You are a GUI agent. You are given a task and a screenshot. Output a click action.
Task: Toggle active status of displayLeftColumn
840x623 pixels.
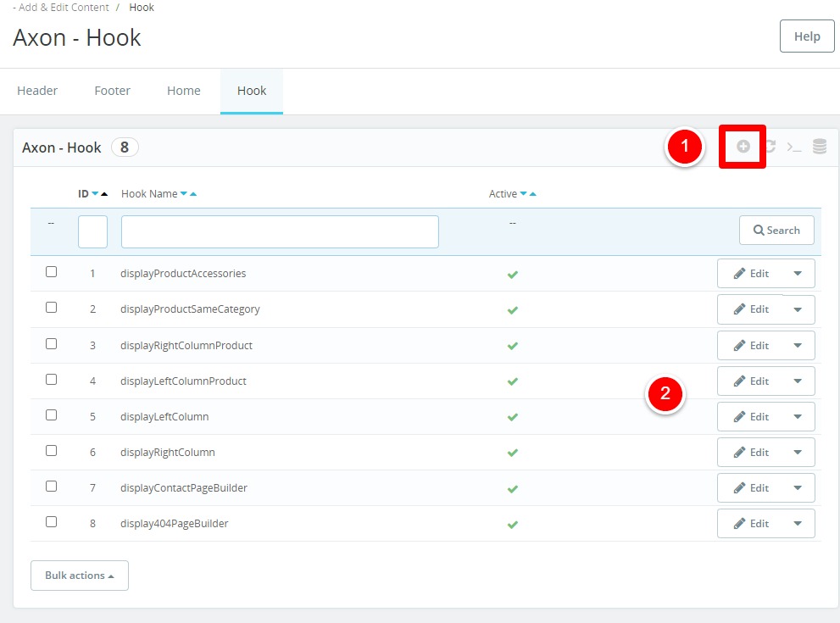coord(512,417)
